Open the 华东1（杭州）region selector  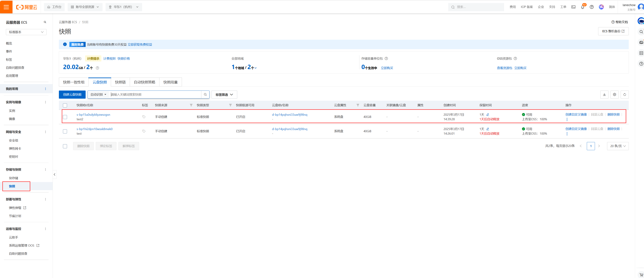coord(124,7)
